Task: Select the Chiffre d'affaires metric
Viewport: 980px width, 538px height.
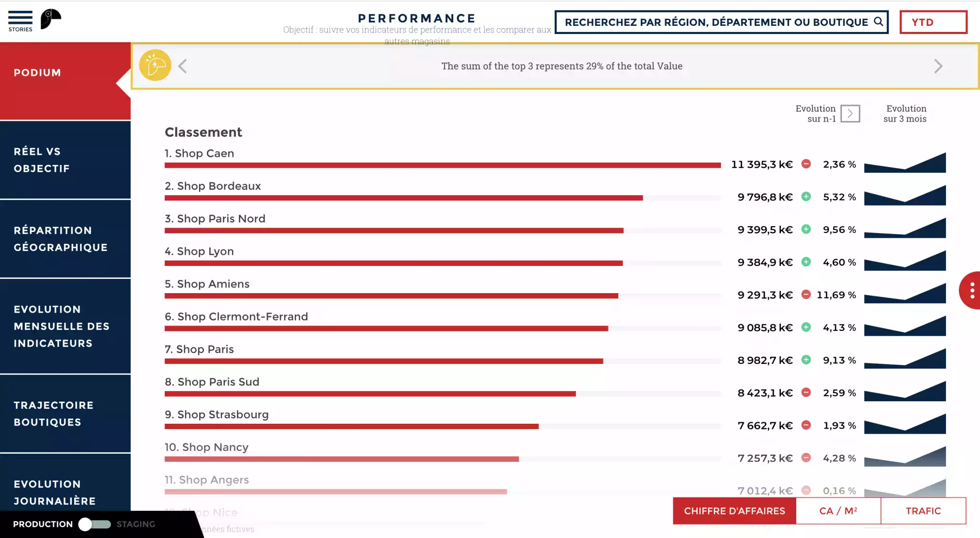Action: tap(735, 511)
